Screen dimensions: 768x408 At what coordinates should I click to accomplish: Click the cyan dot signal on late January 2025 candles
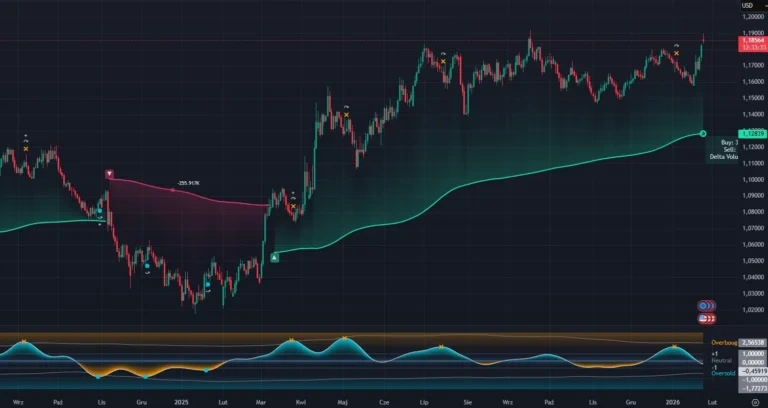click(208, 284)
